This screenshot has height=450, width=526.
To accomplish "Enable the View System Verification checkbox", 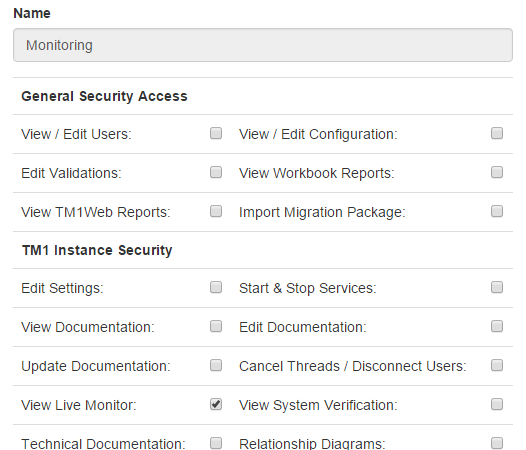I will (x=497, y=404).
